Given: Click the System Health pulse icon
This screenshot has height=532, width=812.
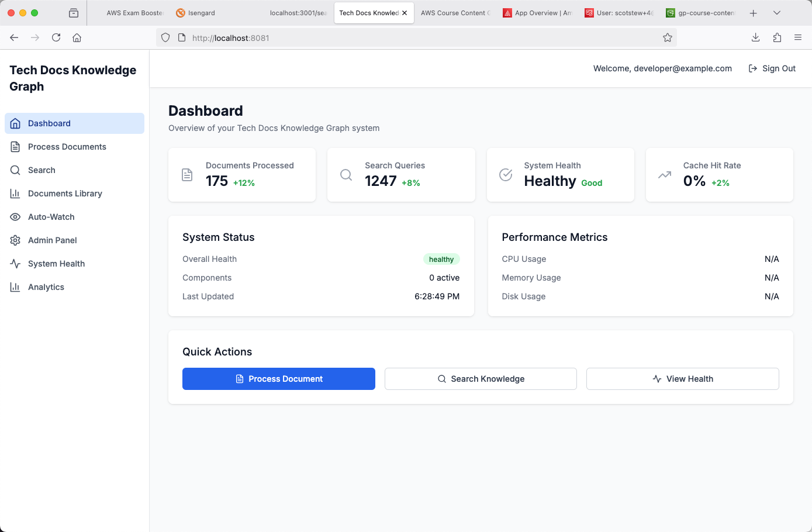Looking at the screenshot, I should pyautogui.click(x=16, y=264).
